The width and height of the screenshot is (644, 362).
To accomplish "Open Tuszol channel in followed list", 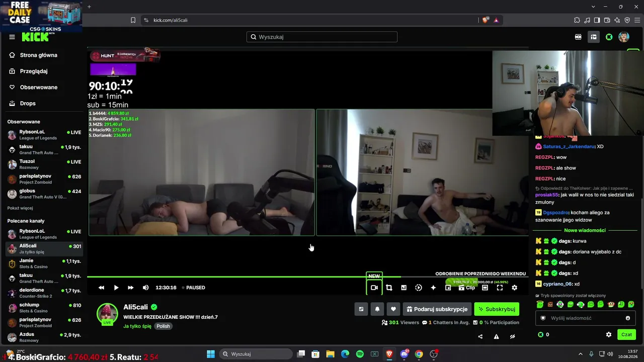I will coord(44,164).
